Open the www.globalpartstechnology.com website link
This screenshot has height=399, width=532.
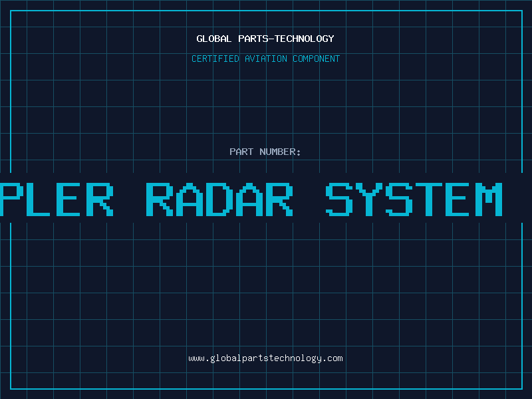pos(265,358)
